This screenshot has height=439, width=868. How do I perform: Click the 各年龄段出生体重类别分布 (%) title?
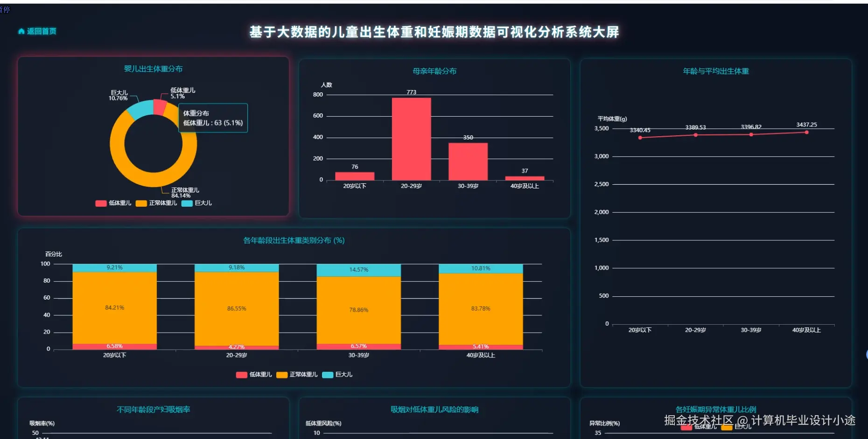coord(294,241)
